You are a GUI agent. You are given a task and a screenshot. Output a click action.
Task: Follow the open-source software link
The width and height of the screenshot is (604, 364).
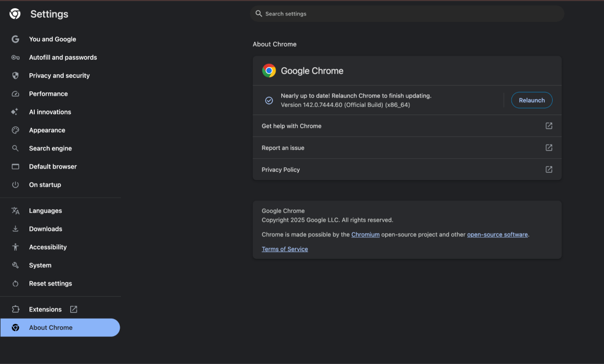pyautogui.click(x=497, y=235)
